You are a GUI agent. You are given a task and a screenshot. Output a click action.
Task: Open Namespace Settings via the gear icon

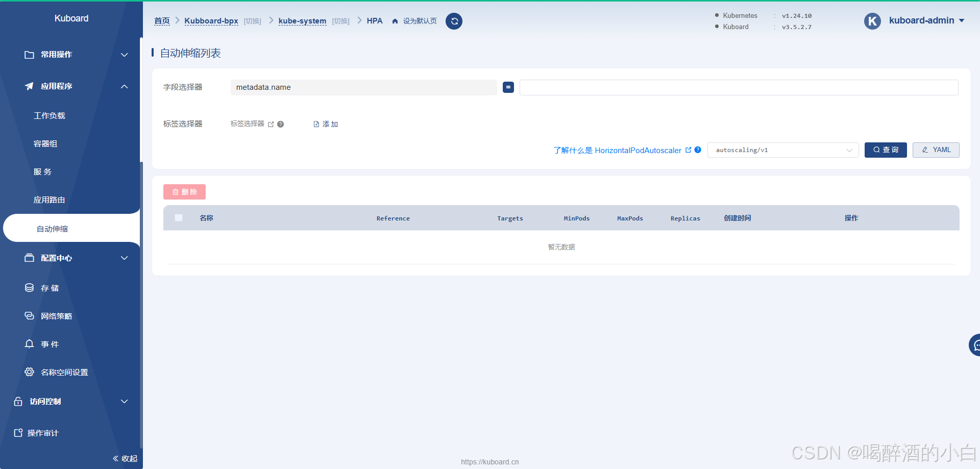[x=30, y=372]
